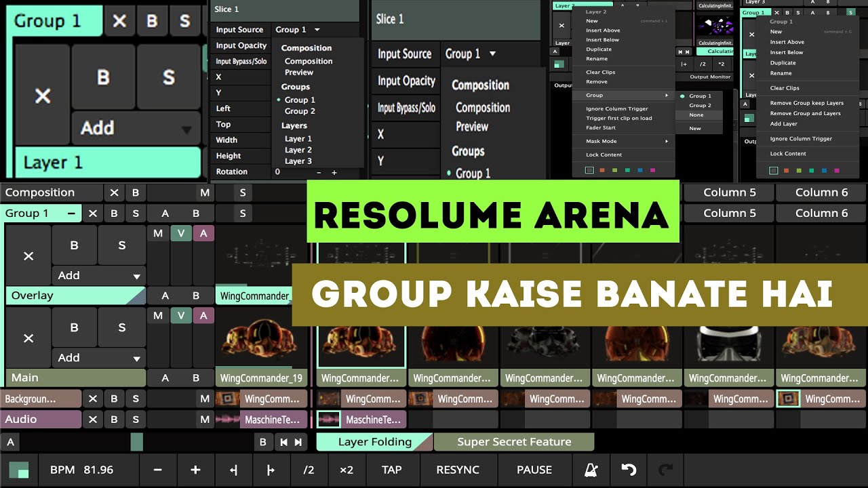The image size is (868, 488).
Task: Halve tempo with /2 in bottom toolbar
Action: tap(309, 470)
